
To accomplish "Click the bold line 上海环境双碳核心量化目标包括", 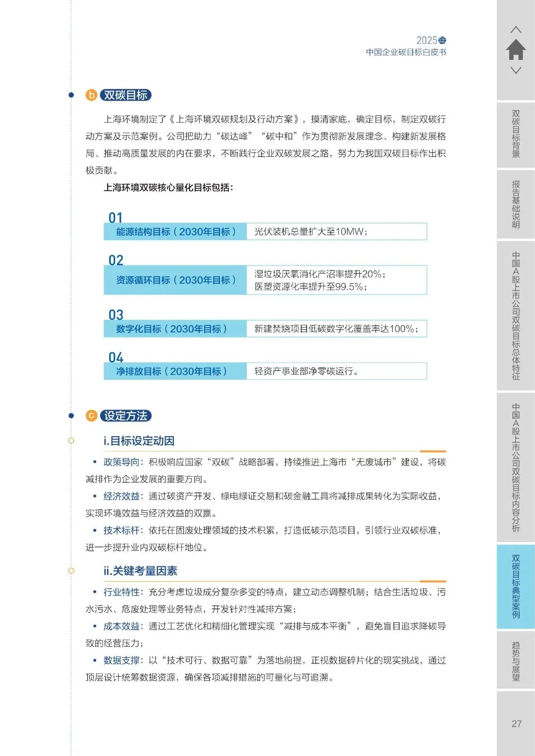I will tap(168, 187).
